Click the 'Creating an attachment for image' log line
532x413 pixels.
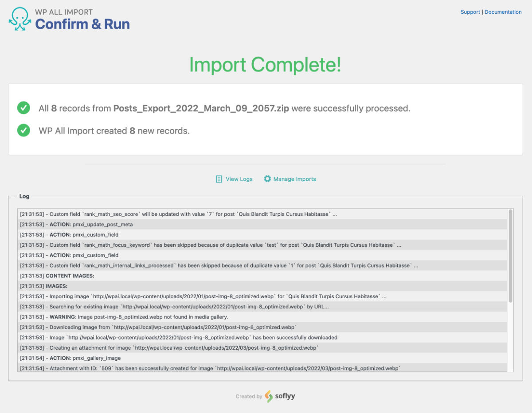[x=262, y=348]
